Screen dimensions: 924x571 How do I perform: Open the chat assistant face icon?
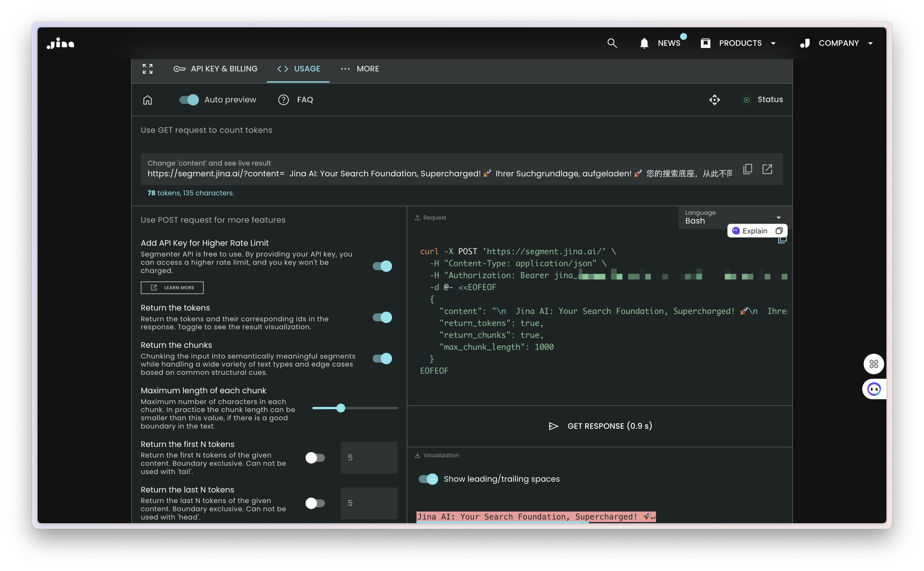[x=874, y=389]
